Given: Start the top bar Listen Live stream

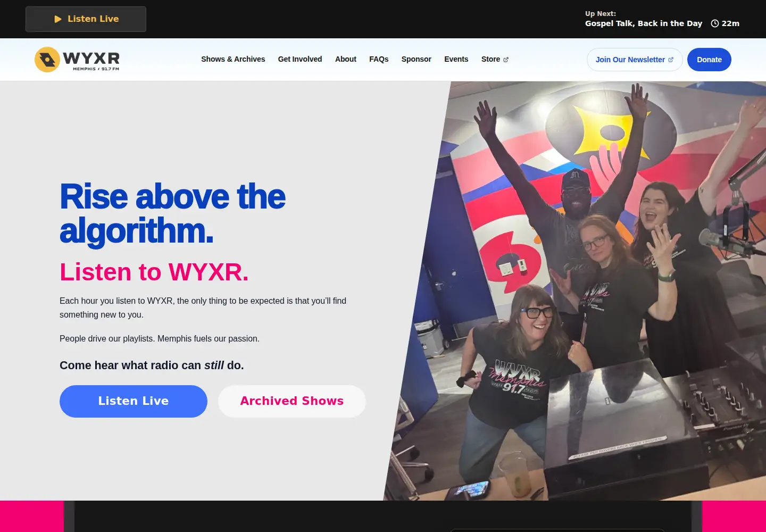Looking at the screenshot, I should coord(86,19).
